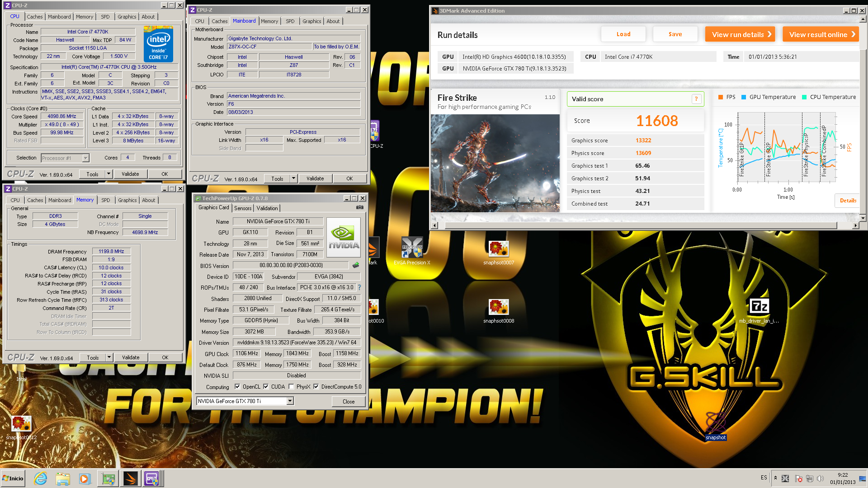Switch to GPU-Z via its taskbar icon

point(108,479)
